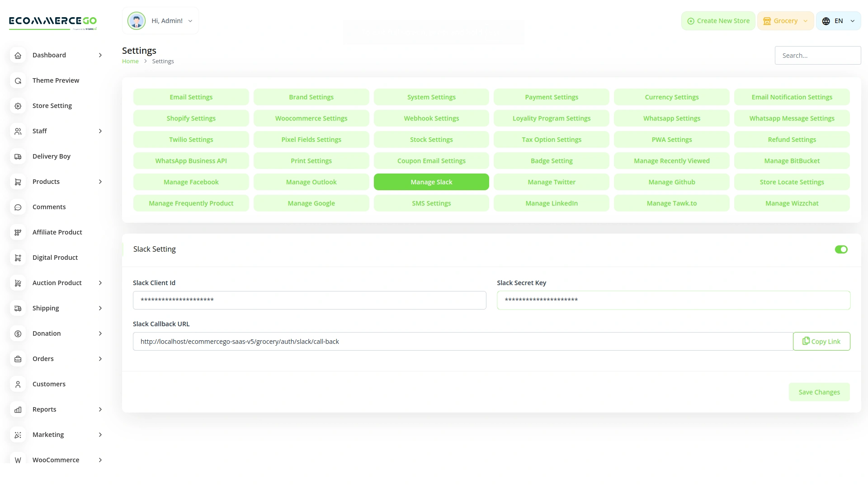868x488 pixels.
Task: Click the Store Setting gear icon
Action: point(18,106)
